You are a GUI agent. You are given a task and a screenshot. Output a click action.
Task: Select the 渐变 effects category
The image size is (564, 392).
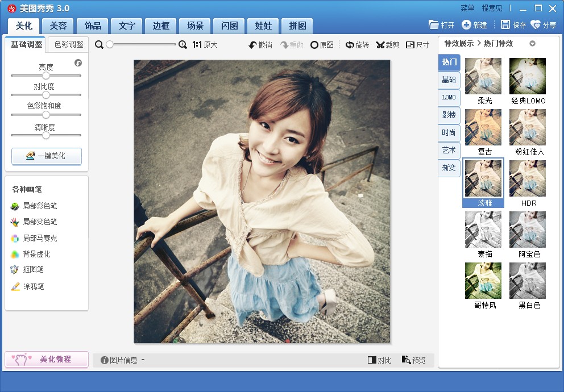point(449,168)
